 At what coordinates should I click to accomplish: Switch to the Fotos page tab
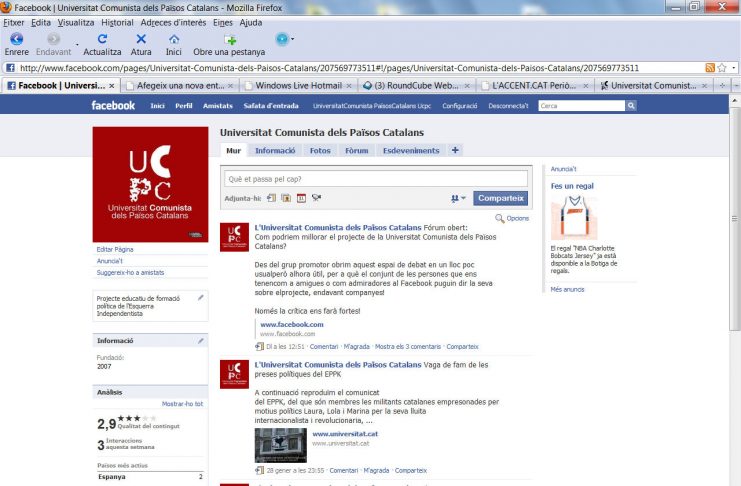pyautogui.click(x=320, y=150)
